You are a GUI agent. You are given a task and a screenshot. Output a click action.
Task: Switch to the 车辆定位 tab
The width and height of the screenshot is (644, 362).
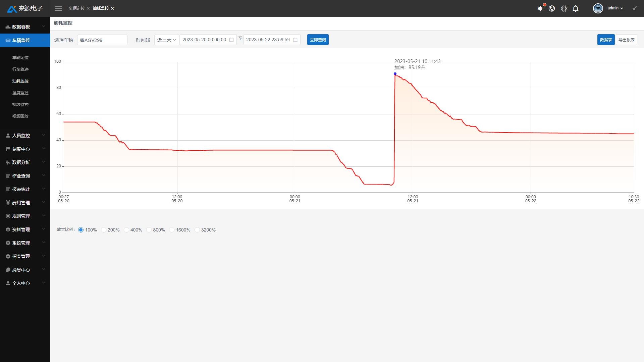pyautogui.click(x=76, y=8)
